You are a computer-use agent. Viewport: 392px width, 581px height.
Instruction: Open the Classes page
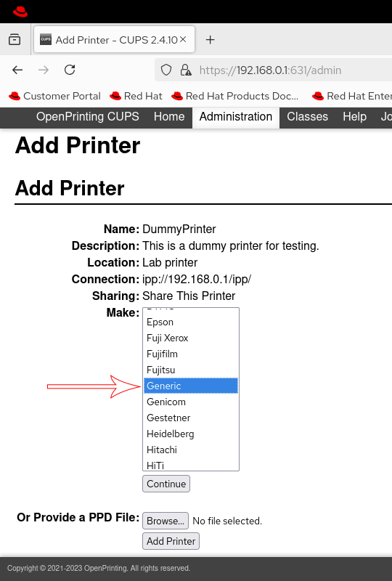point(307,117)
